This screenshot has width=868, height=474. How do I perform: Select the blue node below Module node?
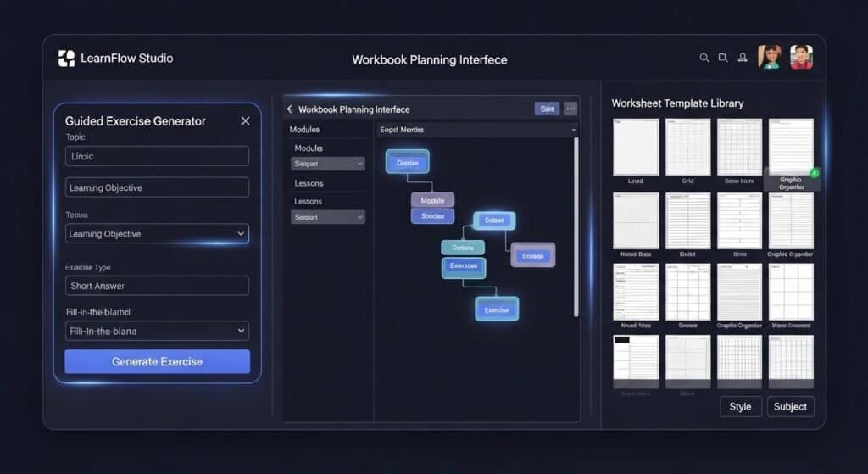pyautogui.click(x=433, y=216)
